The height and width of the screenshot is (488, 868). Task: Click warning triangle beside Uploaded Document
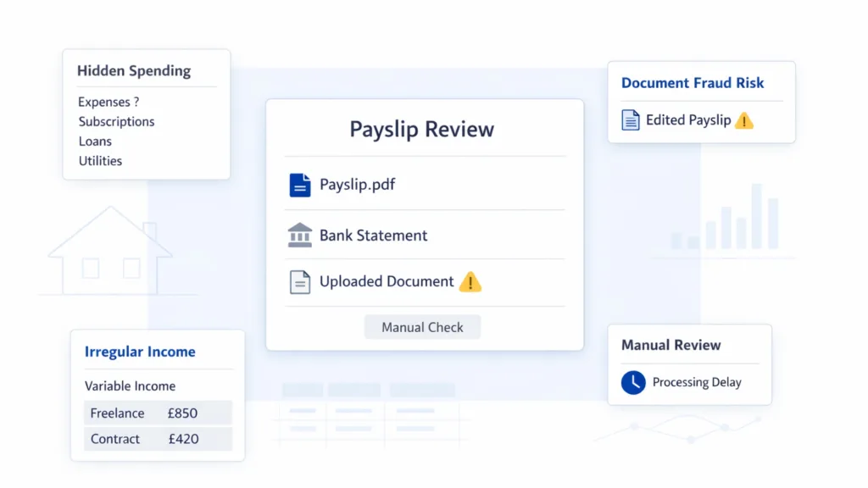point(470,282)
